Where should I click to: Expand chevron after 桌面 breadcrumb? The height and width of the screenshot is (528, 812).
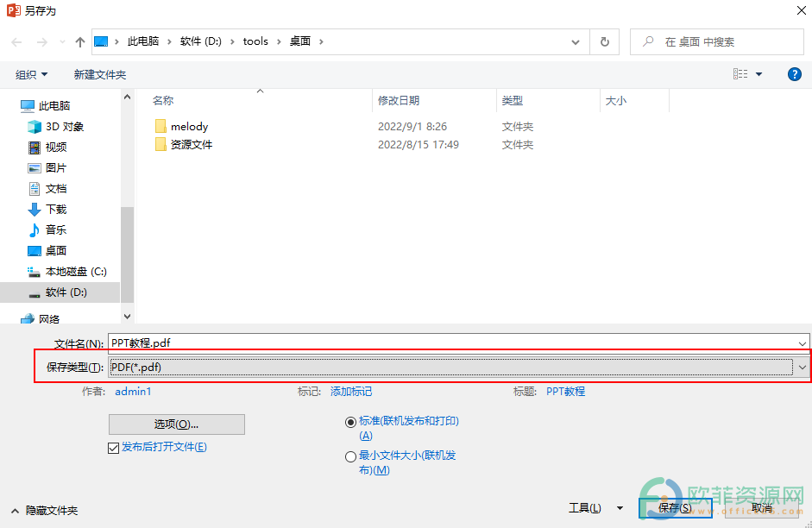pos(321,41)
